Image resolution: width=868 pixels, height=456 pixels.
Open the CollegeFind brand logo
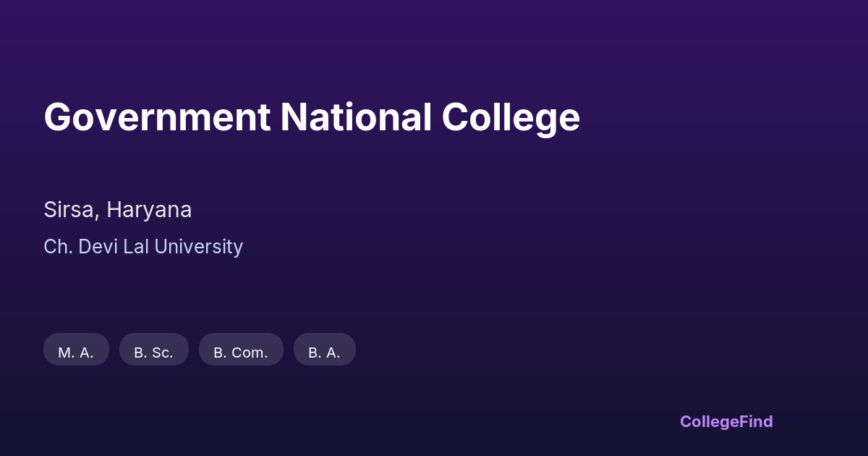point(726,421)
